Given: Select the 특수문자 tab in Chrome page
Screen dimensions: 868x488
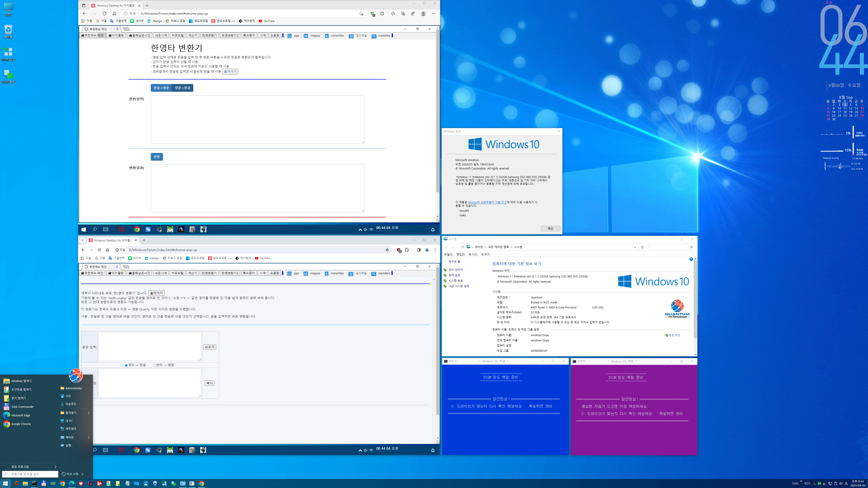Looking at the screenshot, I should tap(249, 273).
